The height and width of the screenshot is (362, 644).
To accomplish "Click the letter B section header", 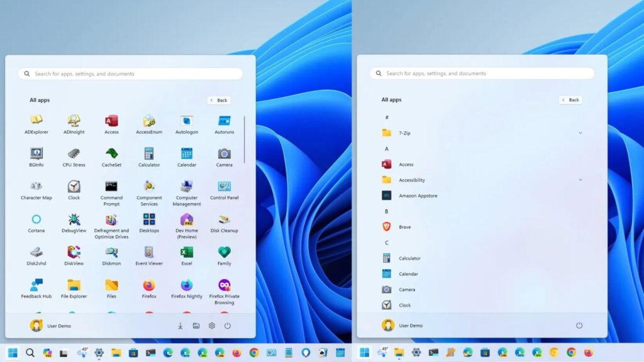I will (387, 211).
